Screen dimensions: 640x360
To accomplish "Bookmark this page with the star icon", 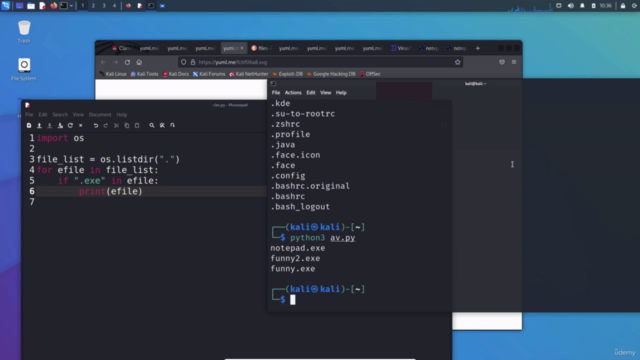I will coord(458,62).
